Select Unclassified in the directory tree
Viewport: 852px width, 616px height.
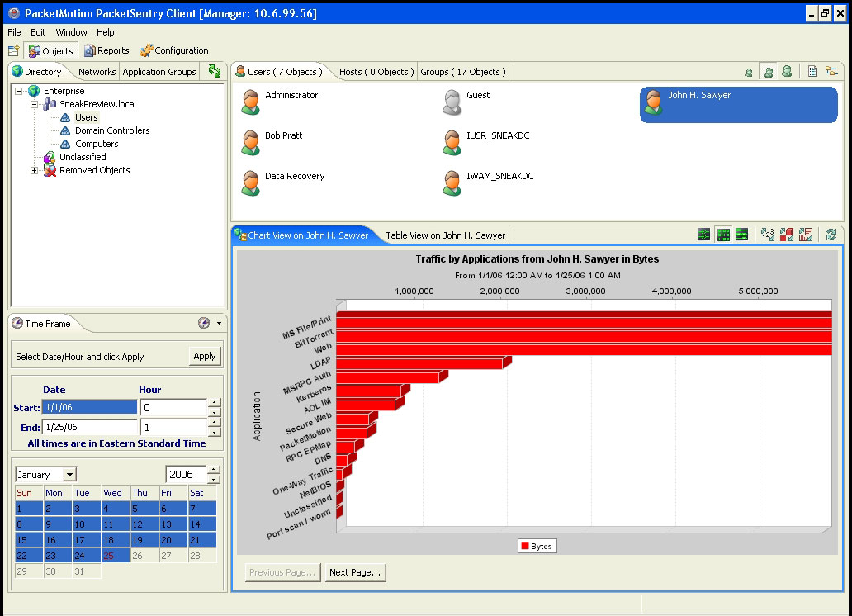pyautogui.click(x=83, y=157)
